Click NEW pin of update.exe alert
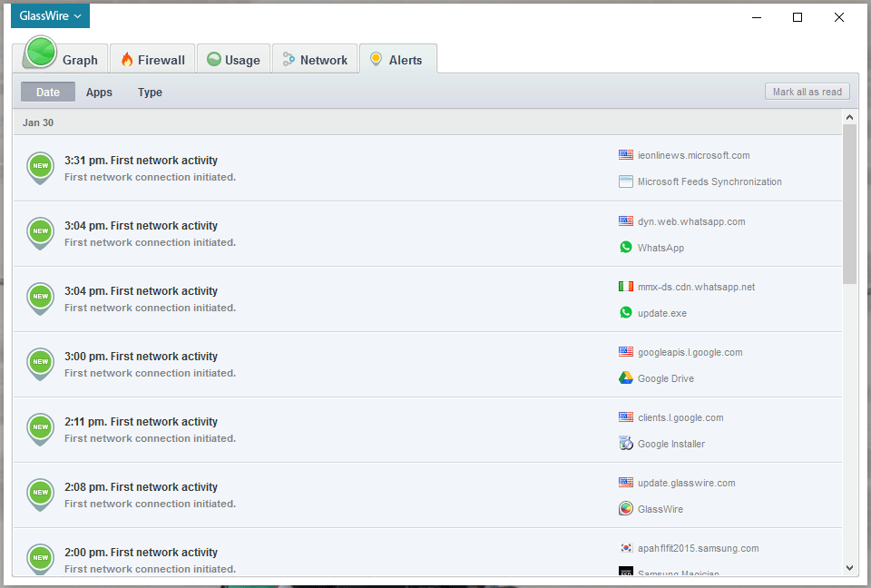 pyautogui.click(x=41, y=298)
